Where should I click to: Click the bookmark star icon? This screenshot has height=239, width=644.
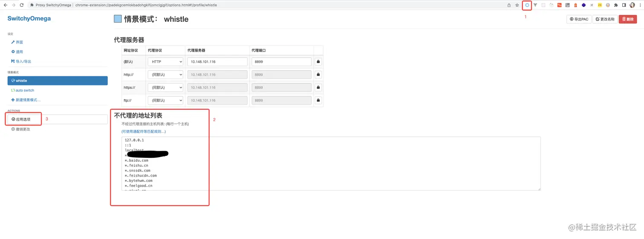tap(517, 5)
